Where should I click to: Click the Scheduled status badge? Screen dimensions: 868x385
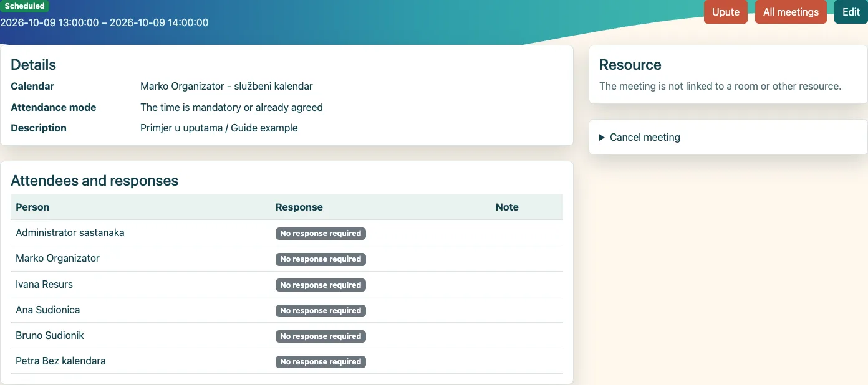point(25,6)
